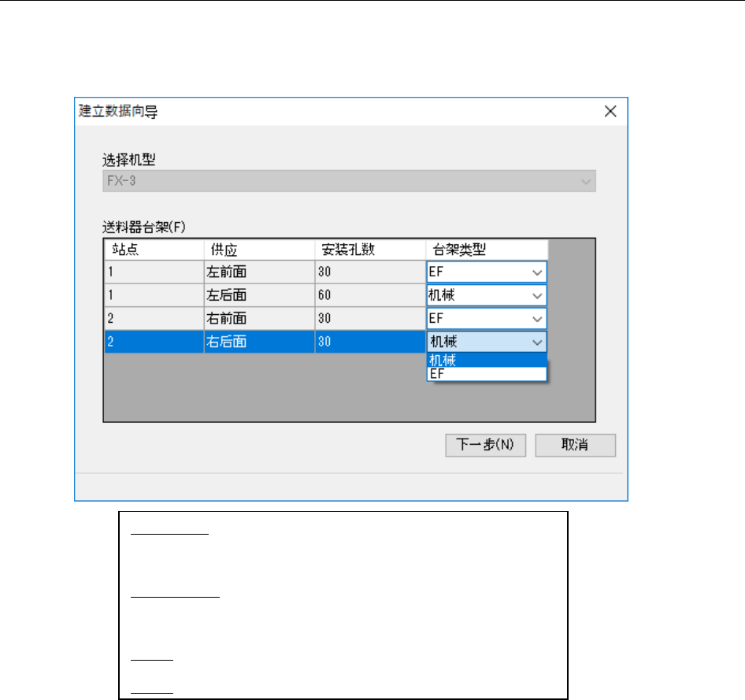Select the highlighted 右后面 cell

coord(259,342)
